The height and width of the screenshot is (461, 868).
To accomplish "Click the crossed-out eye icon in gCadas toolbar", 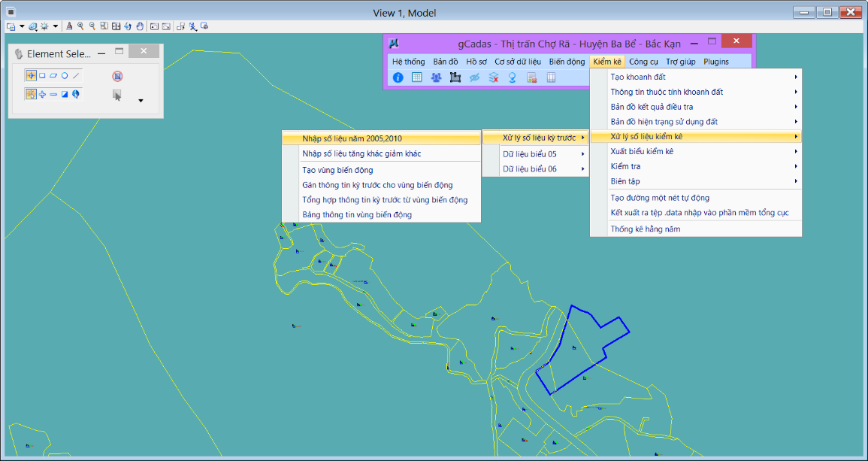I will [474, 77].
